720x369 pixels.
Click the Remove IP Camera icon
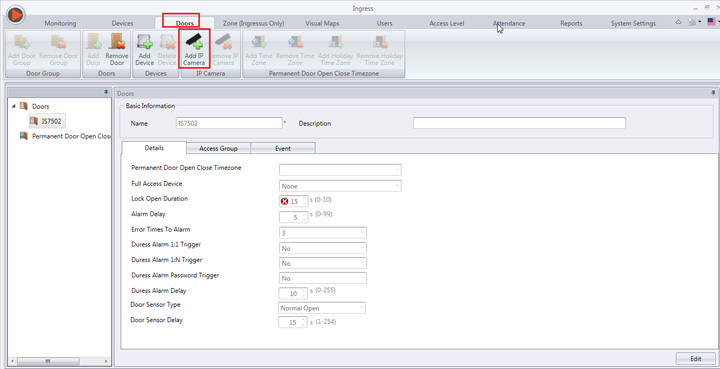point(224,41)
